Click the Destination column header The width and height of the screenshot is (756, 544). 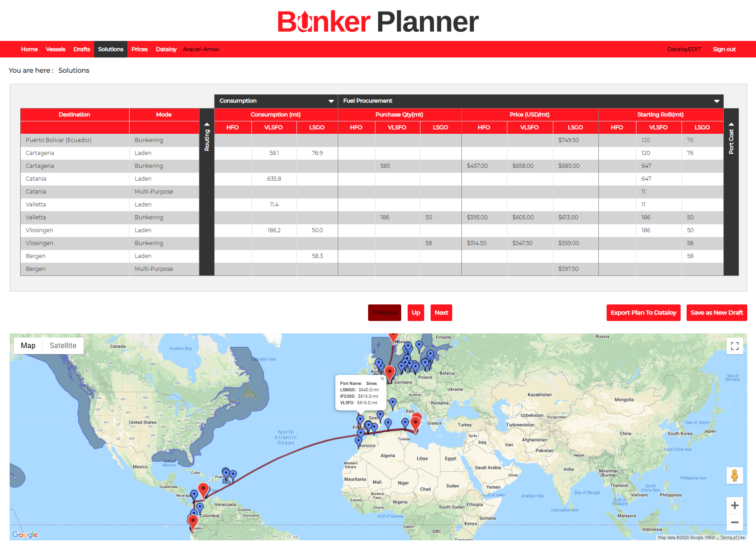tap(74, 115)
